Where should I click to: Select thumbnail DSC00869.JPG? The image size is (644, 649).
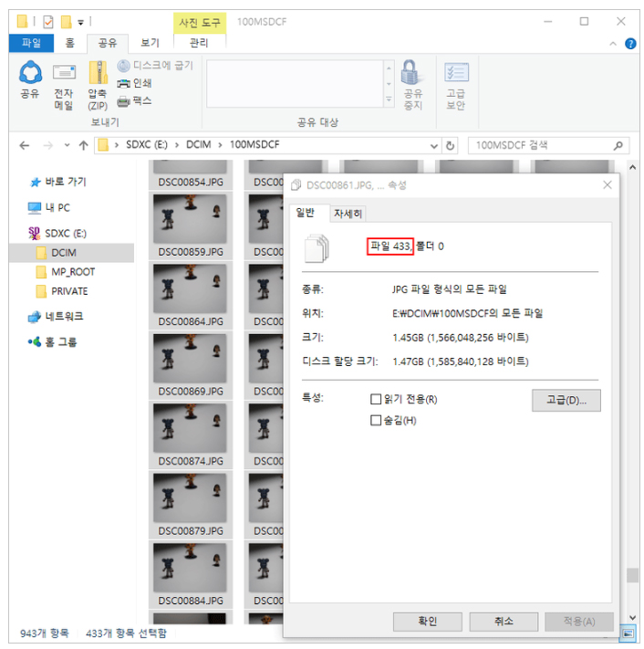point(191,365)
